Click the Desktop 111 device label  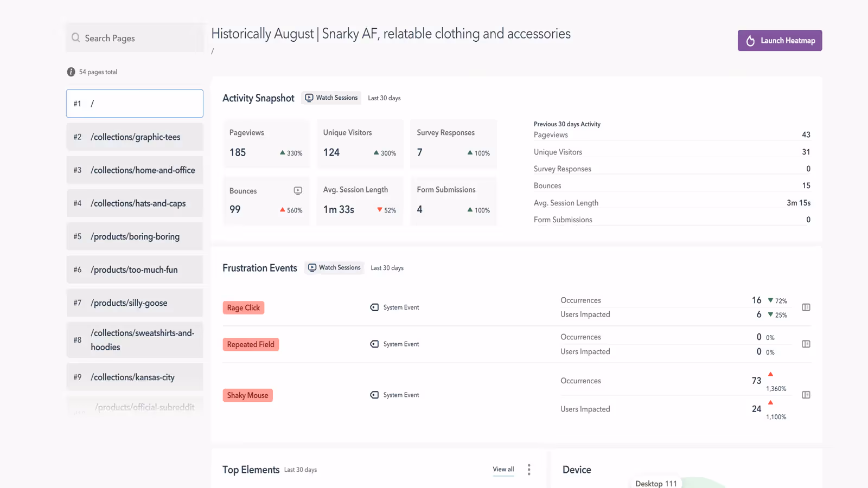pyautogui.click(x=656, y=484)
